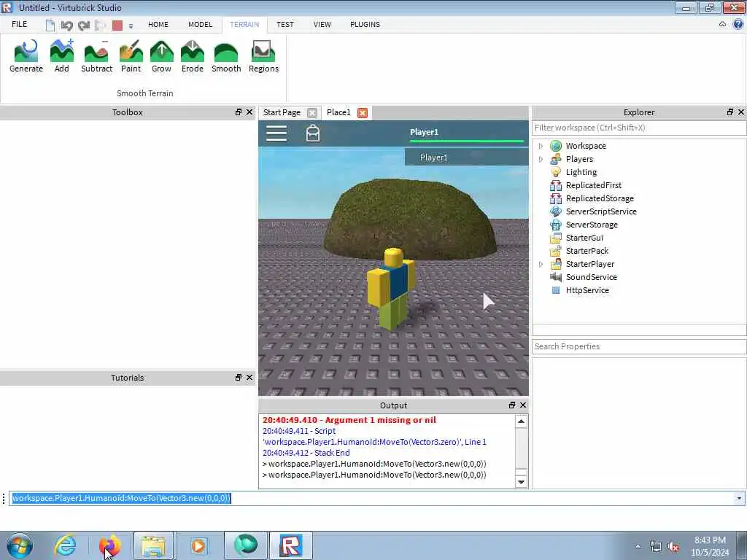Open the in-game backpack icon

pos(313,133)
